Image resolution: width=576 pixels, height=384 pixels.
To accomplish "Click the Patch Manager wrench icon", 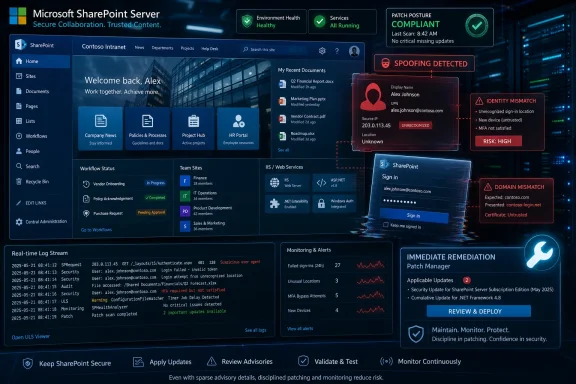I will pos(541,253).
